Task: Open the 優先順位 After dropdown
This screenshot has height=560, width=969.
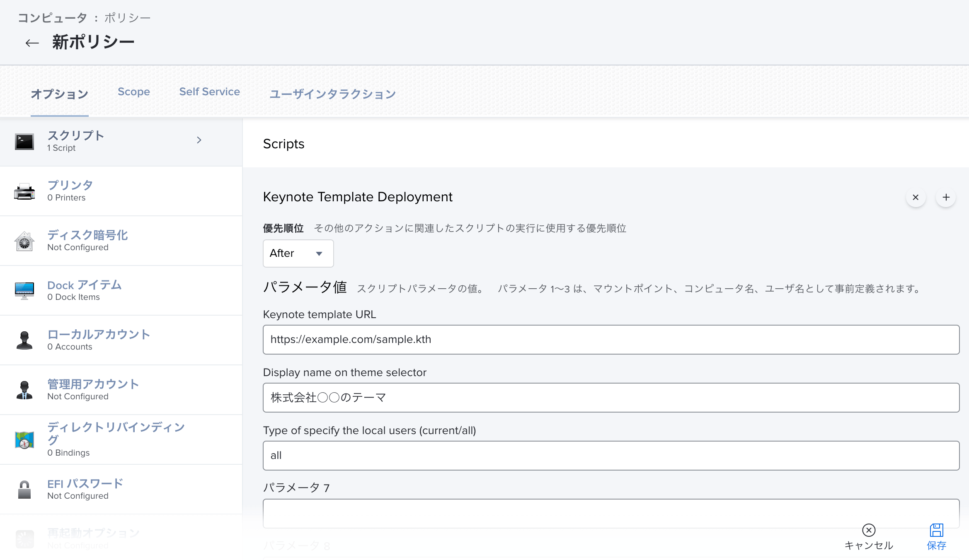Action: pos(298,253)
